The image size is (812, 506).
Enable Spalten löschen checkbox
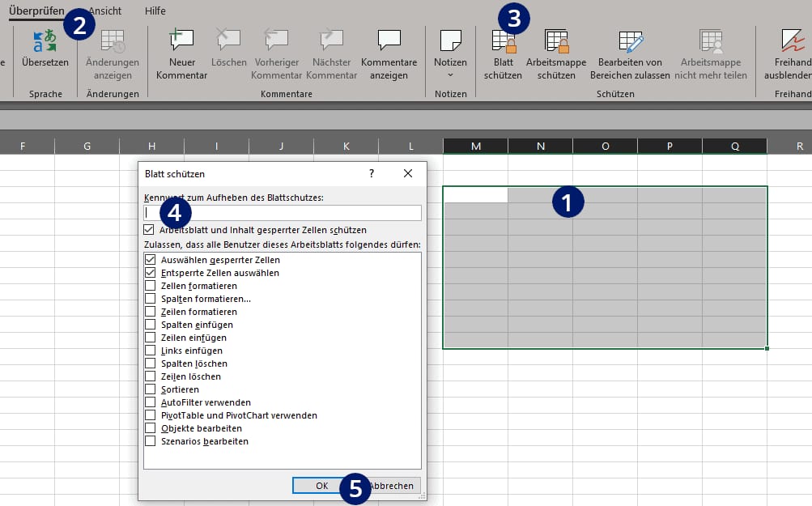(151, 363)
